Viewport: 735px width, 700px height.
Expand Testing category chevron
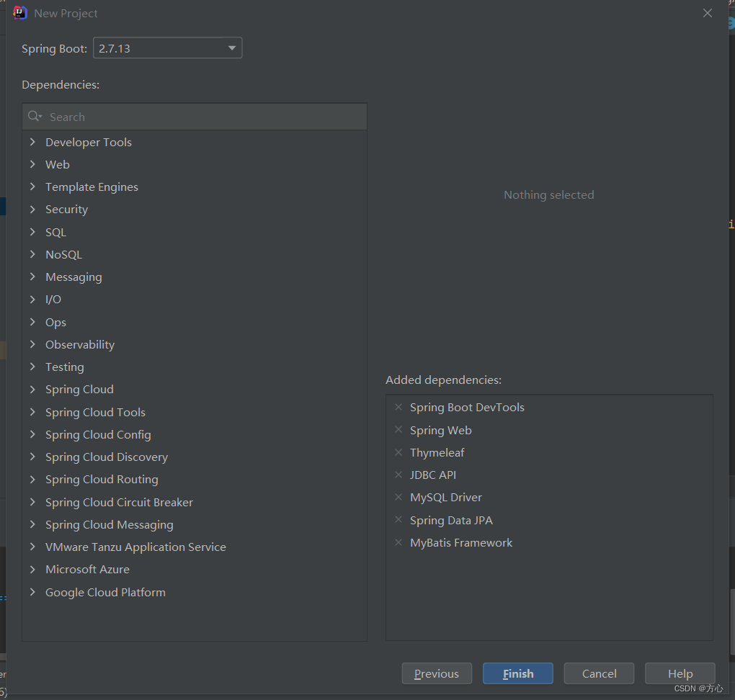pos(32,367)
